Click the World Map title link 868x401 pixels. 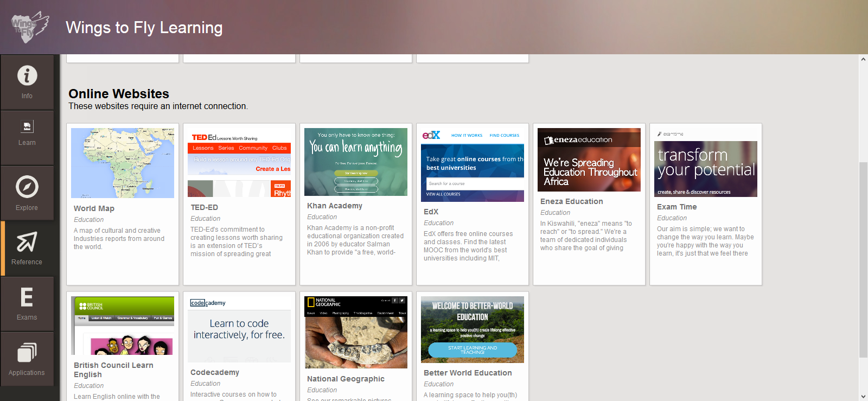pyautogui.click(x=94, y=208)
